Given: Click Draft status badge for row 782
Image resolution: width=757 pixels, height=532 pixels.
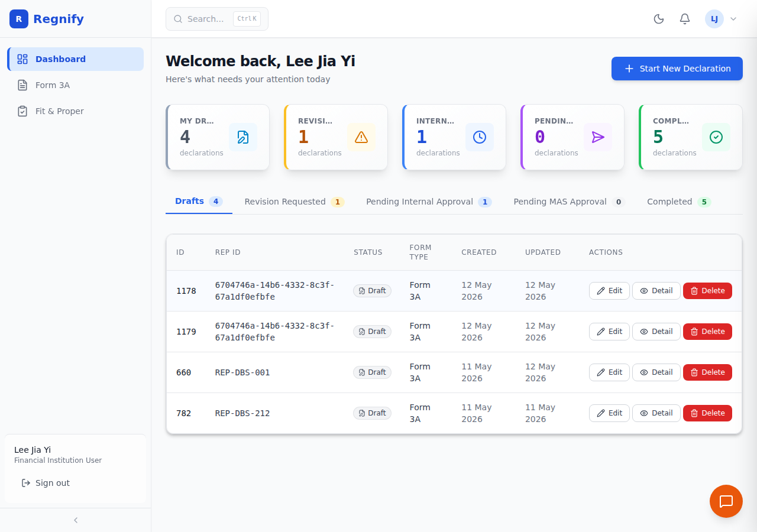Looking at the screenshot, I should (373, 413).
